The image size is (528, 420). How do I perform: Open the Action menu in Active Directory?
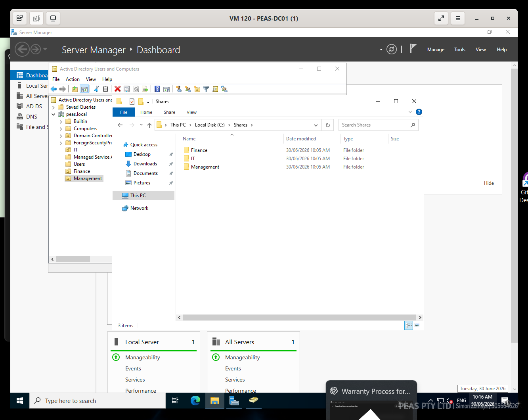(x=73, y=79)
